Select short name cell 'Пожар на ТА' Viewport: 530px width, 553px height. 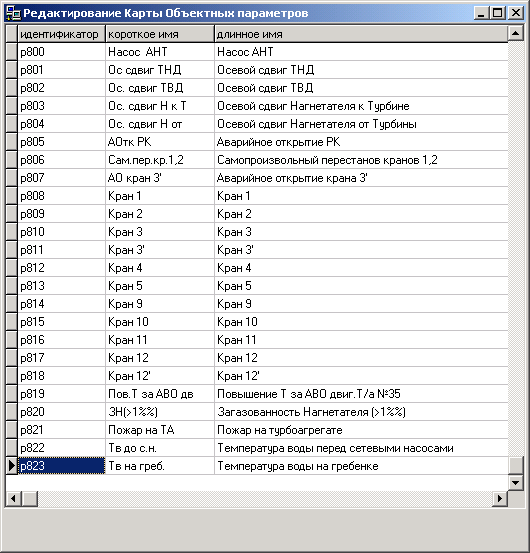160,430
